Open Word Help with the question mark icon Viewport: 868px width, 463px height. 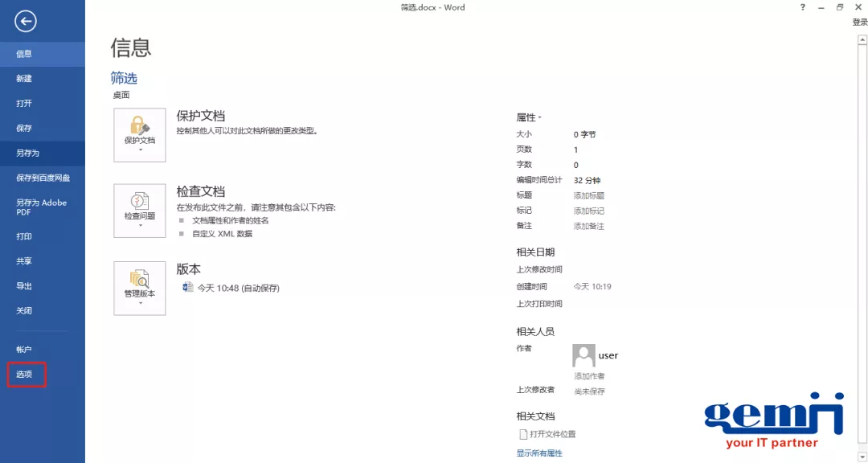801,7
